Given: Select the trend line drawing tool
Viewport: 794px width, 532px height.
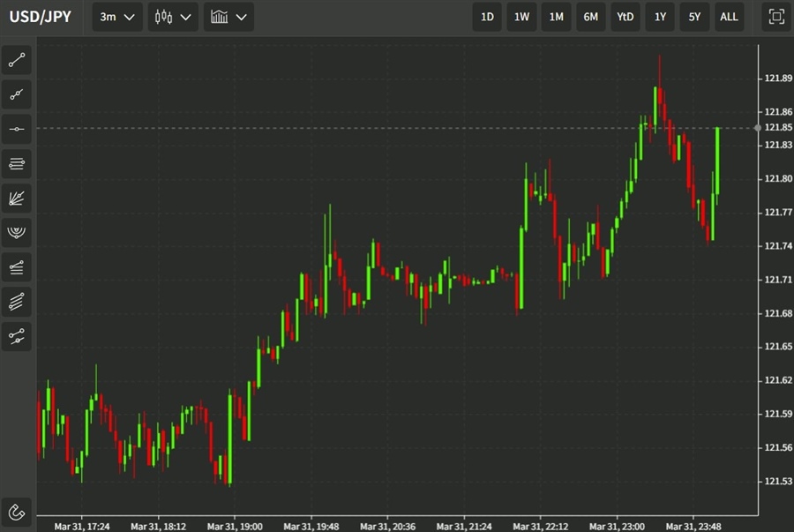Looking at the screenshot, I should pyautogui.click(x=16, y=60).
